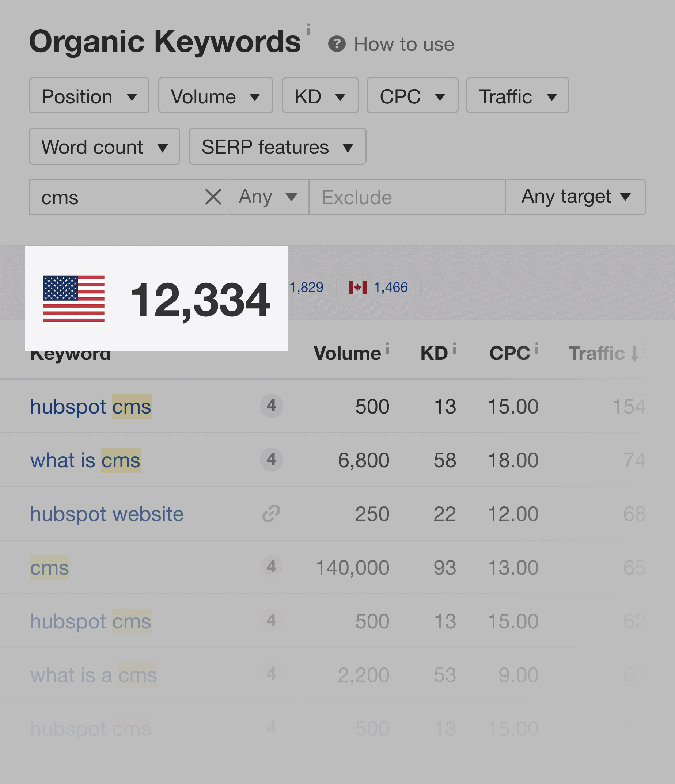
Task: Click the Traffic descending sort arrow
Action: click(634, 353)
